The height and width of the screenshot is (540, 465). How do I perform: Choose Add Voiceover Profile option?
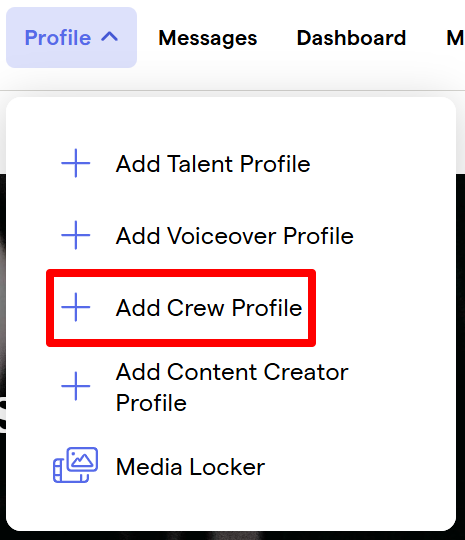click(x=235, y=236)
